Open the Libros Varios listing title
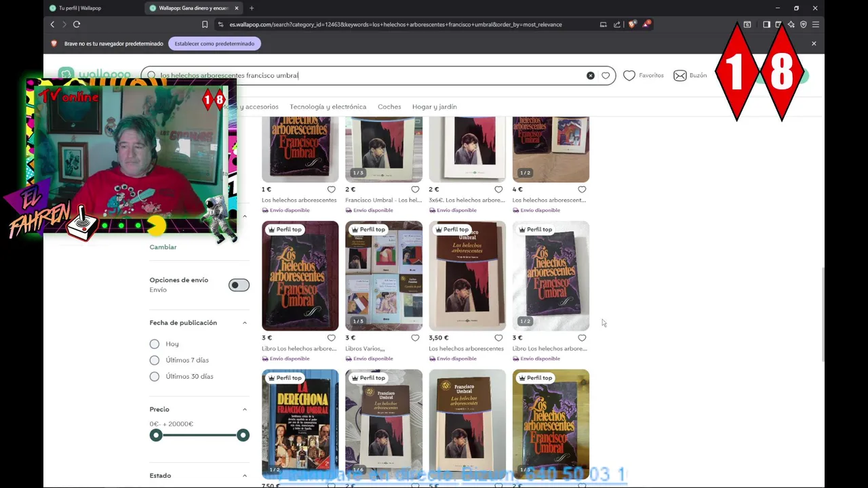 [365, 348]
